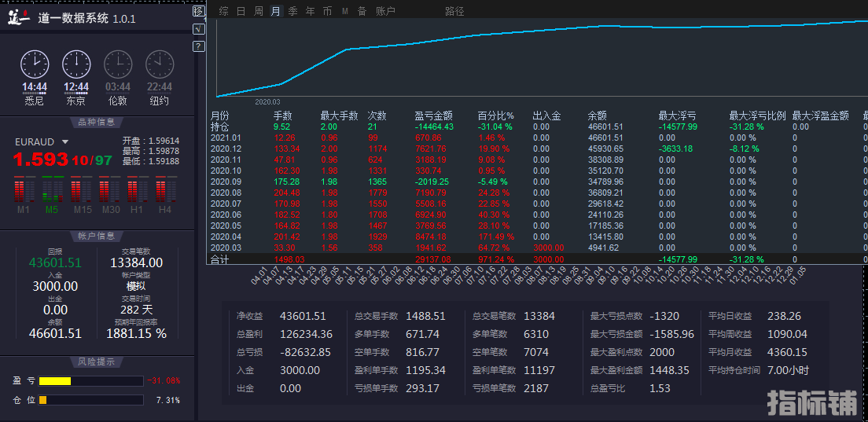Screen dimensions: 868x422
Task: Click the 盈亏金额 column header
Action: pyautogui.click(x=433, y=116)
